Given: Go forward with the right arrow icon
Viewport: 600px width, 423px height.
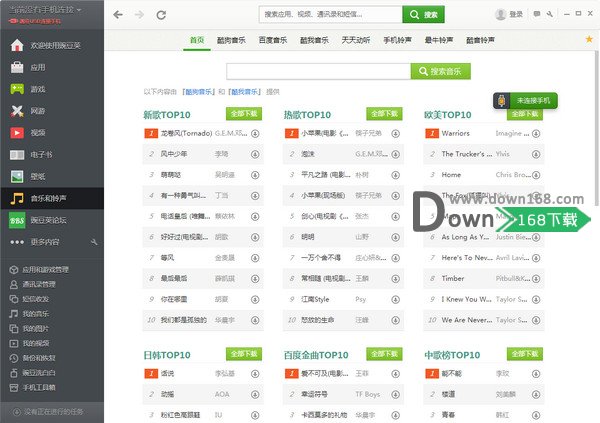Looking at the screenshot, I should pyautogui.click(x=139, y=15).
